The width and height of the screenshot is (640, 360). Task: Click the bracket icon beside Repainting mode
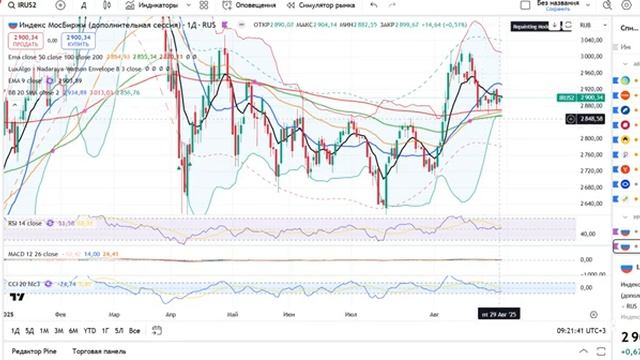(568, 25)
